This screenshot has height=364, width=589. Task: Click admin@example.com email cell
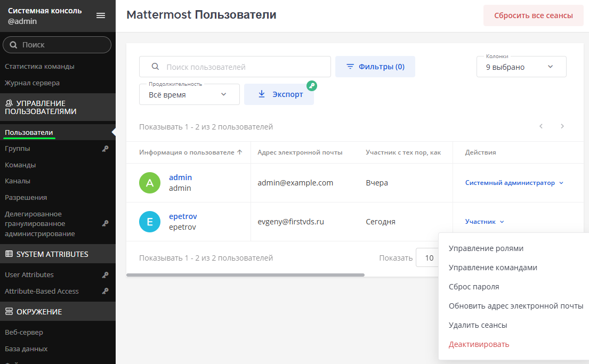point(295,183)
